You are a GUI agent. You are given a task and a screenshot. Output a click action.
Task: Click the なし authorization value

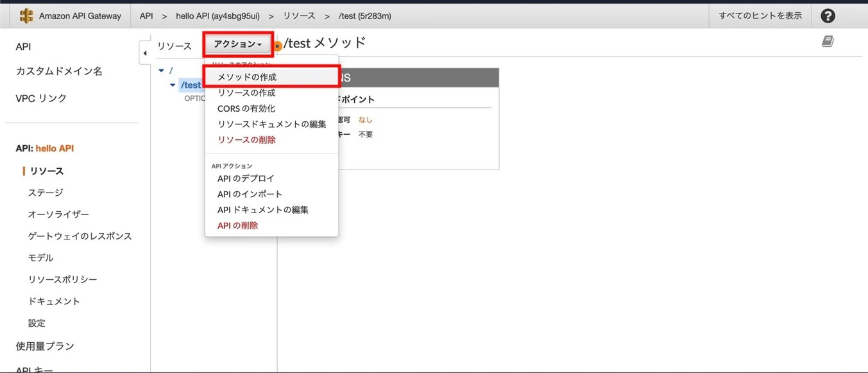(x=365, y=119)
